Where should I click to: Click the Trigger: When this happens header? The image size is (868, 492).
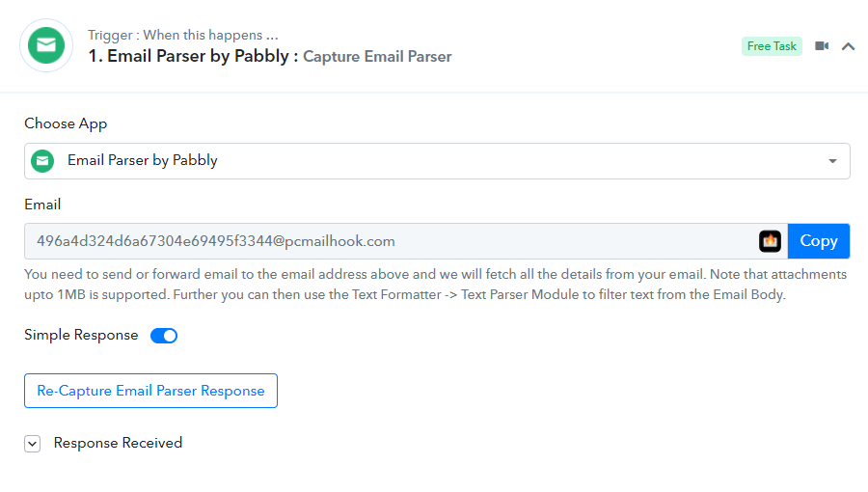pos(182,35)
